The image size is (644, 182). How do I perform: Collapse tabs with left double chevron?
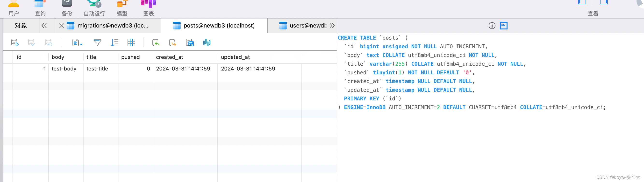pyautogui.click(x=44, y=25)
